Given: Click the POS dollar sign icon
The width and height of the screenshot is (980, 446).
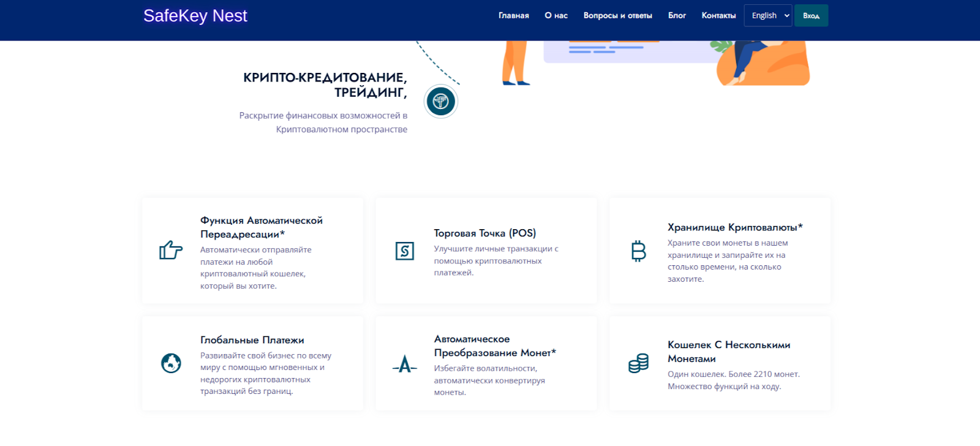Looking at the screenshot, I should click(x=405, y=251).
